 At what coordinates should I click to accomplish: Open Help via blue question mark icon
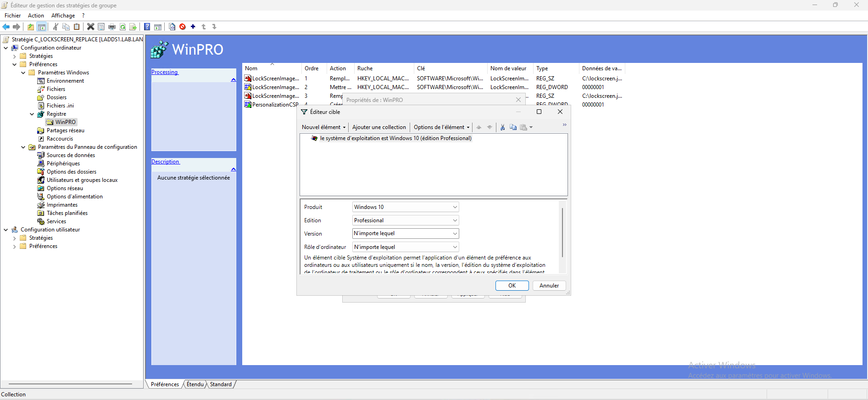(147, 27)
